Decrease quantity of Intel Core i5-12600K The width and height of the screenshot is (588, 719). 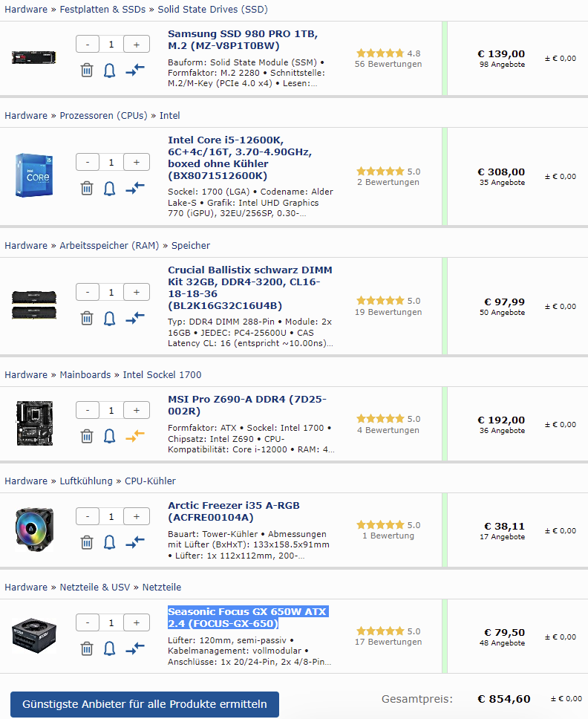click(88, 163)
